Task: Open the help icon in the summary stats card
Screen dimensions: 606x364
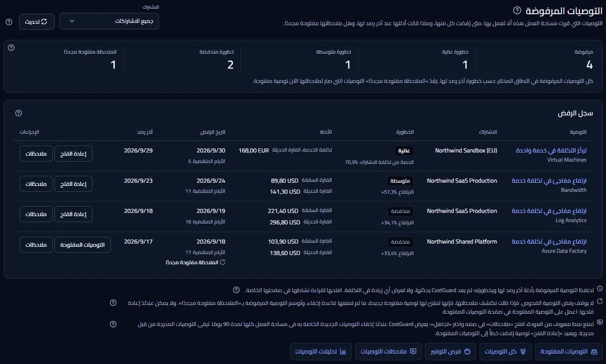Action: (11, 48)
